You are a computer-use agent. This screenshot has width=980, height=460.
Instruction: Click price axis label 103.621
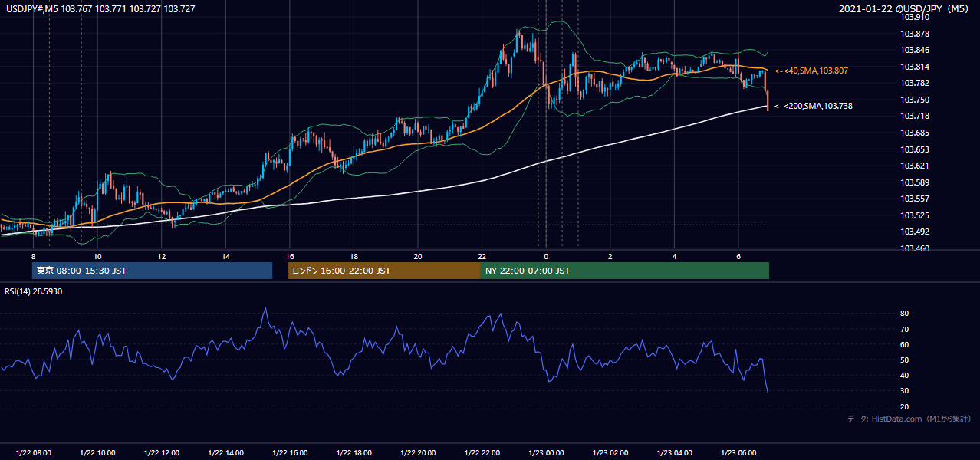(914, 166)
